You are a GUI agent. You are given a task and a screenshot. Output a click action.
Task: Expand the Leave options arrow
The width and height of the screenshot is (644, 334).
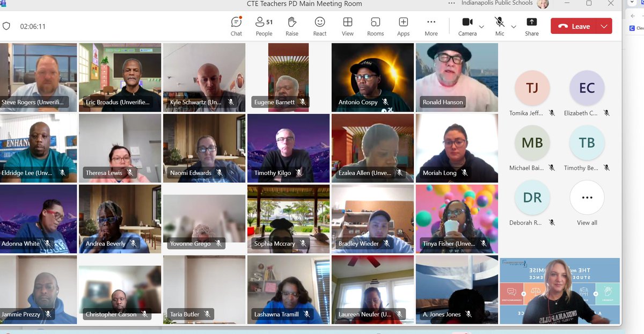(x=605, y=26)
